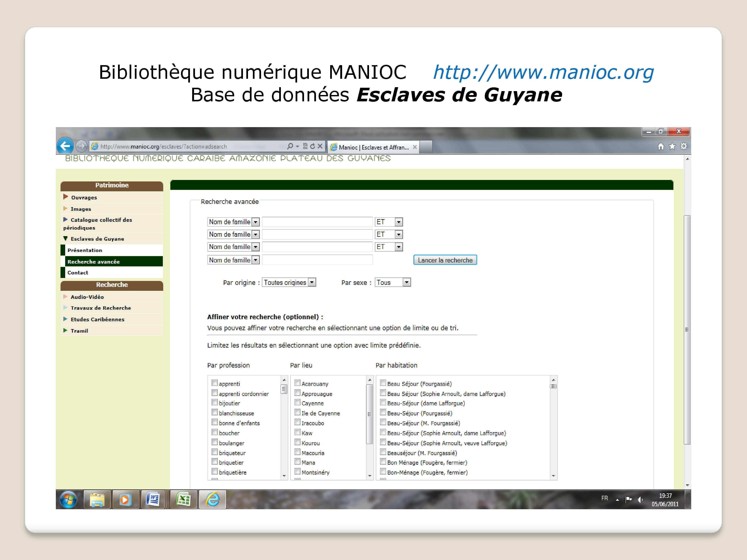Expand the Par sexe Tous dropdown

click(393, 282)
